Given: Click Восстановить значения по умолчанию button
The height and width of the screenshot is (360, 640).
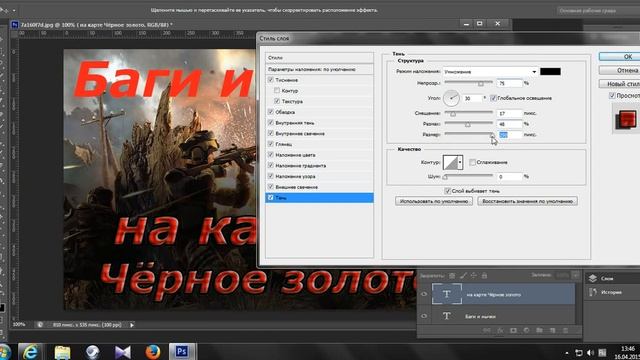Looking at the screenshot, I should [x=527, y=201].
